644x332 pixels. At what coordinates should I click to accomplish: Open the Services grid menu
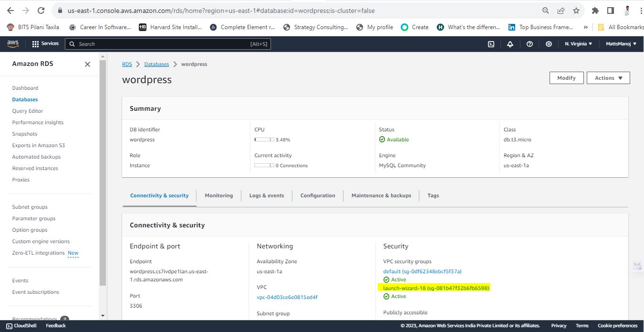pos(45,44)
